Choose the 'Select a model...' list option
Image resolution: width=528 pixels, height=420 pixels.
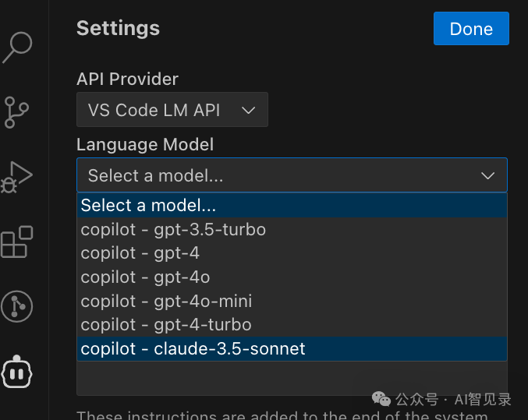pyautogui.click(x=148, y=206)
